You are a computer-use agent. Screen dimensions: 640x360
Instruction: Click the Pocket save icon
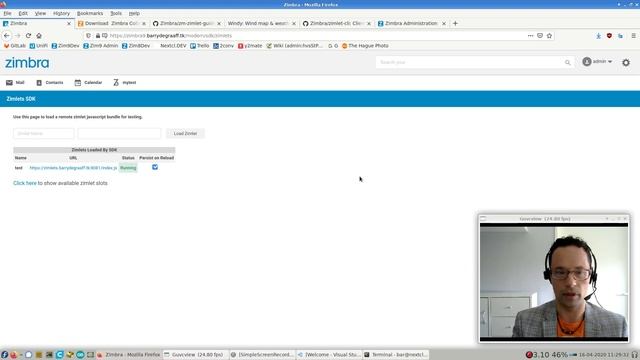click(540, 36)
